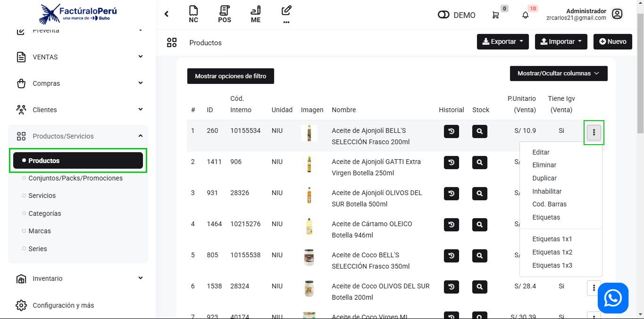This screenshot has height=319, width=644.
Task: Open the administrator user profile icon
Action: pos(617,14)
